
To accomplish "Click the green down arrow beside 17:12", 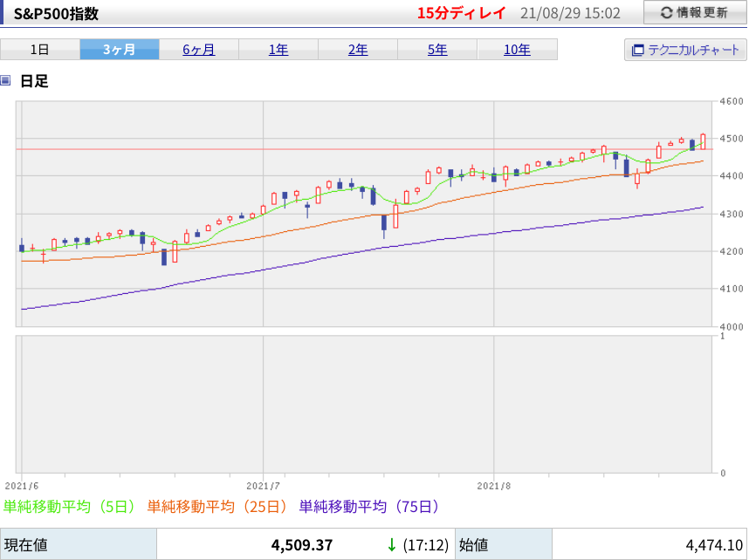I will coord(392,544).
